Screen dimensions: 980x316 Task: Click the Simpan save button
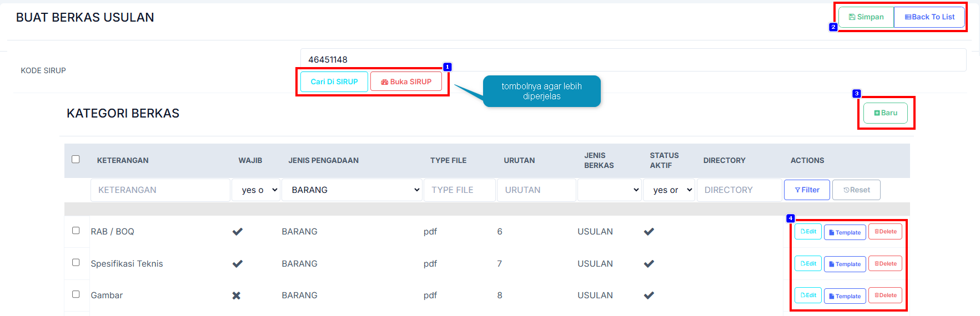pyautogui.click(x=866, y=17)
